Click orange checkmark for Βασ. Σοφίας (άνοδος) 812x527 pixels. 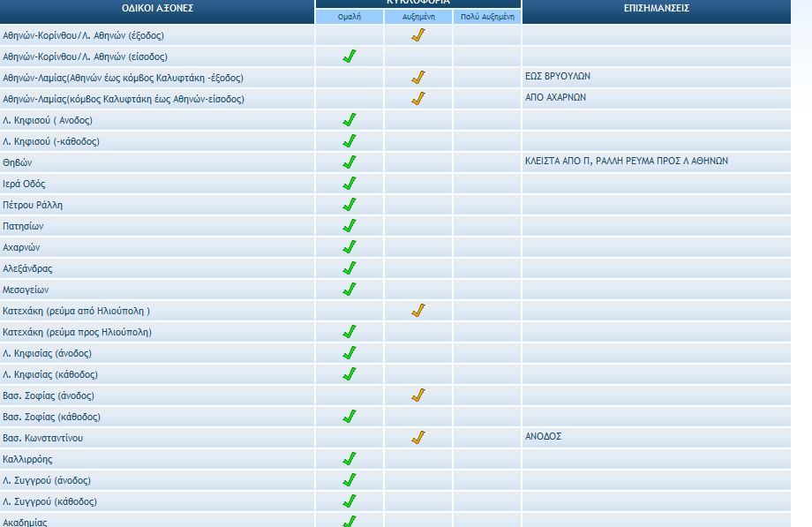tap(418, 395)
